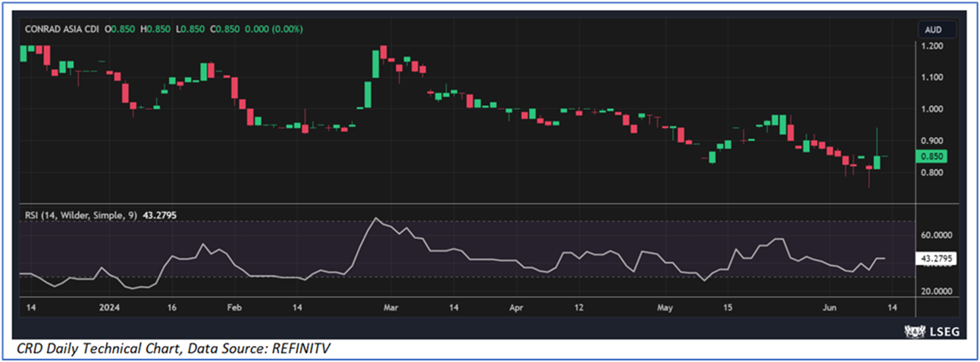This screenshot has height=362, width=980.
Task: Click the Feb date axis label
Action: pos(234,308)
